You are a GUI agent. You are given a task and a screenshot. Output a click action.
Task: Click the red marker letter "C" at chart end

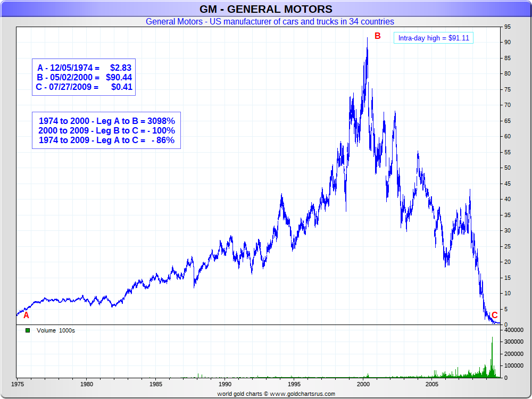(x=494, y=315)
